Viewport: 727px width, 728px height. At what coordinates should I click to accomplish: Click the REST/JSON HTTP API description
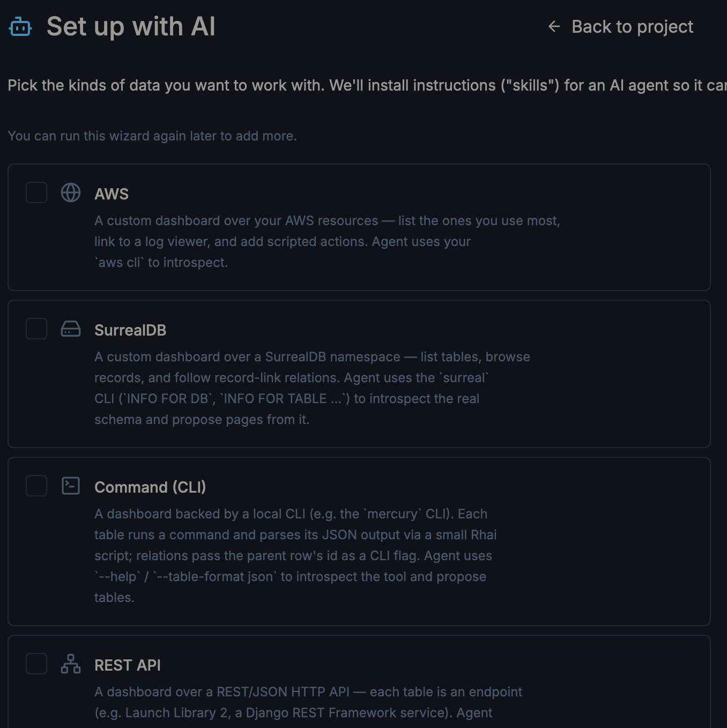308,702
